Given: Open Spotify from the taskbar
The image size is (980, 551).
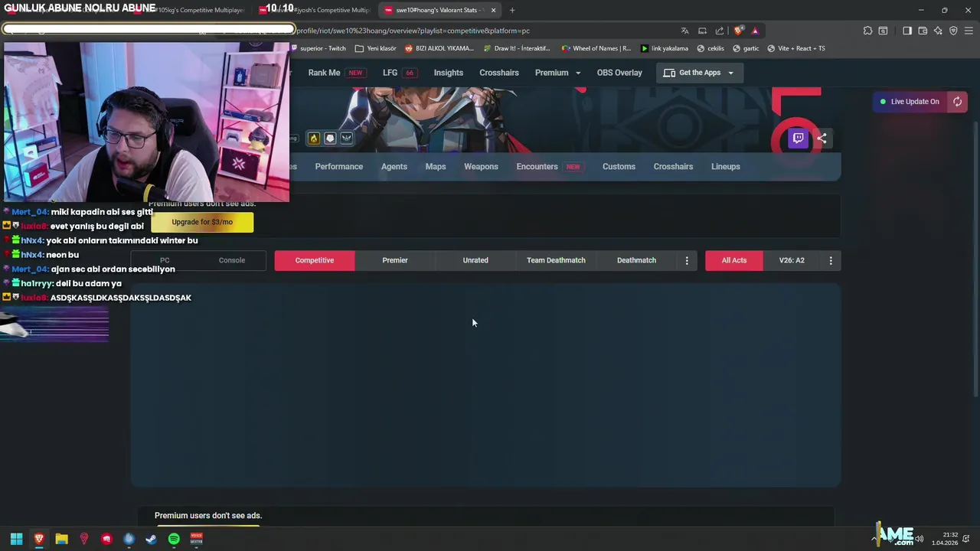Looking at the screenshot, I should (x=174, y=539).
